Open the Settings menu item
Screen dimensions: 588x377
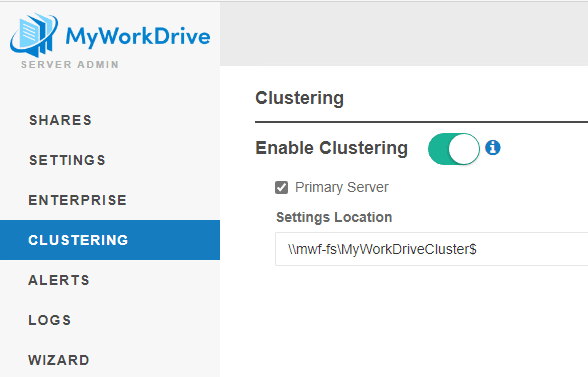110,160
